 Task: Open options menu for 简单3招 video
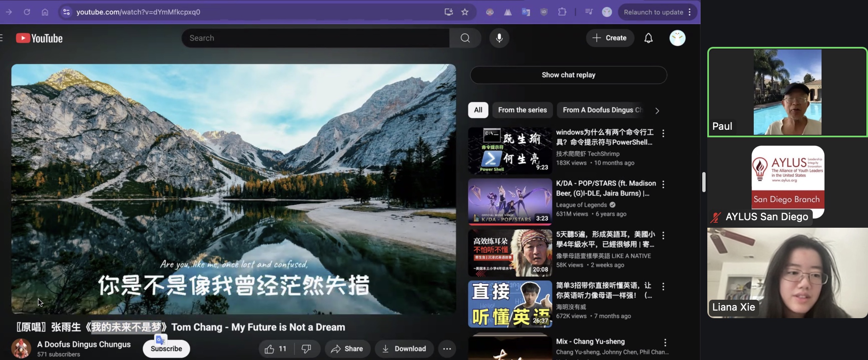(663, 286)
